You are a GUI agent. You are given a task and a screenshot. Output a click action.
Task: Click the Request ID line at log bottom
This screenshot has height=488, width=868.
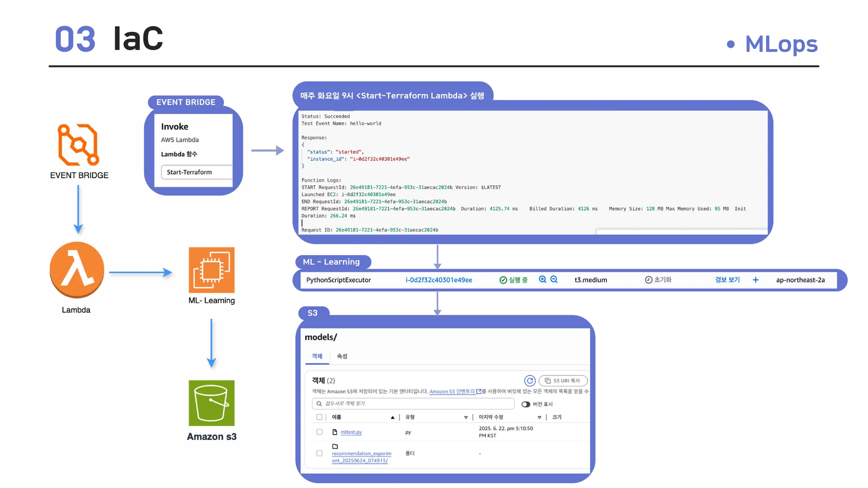coord(370,230)
